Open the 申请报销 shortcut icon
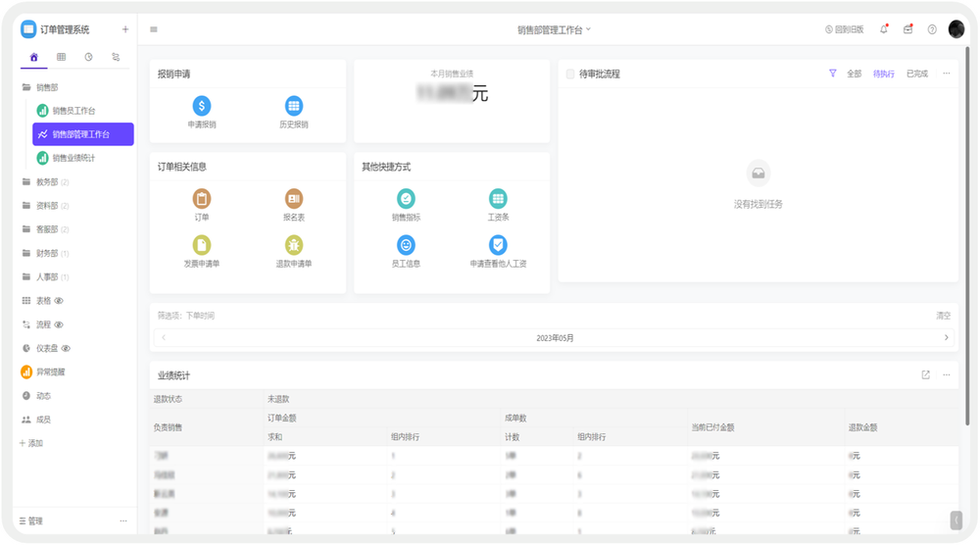980x545 pixels. click(x=202, y=106)
